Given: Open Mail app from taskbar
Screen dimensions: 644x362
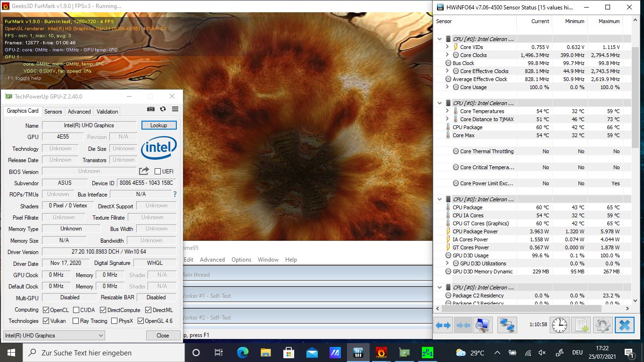Looking at the screenshot, I should [312, 353].
